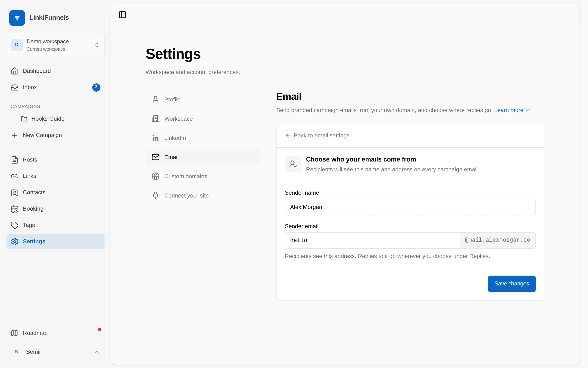Click the Settings gear icon
Viewport: 588px width, 368px height.
14,241
